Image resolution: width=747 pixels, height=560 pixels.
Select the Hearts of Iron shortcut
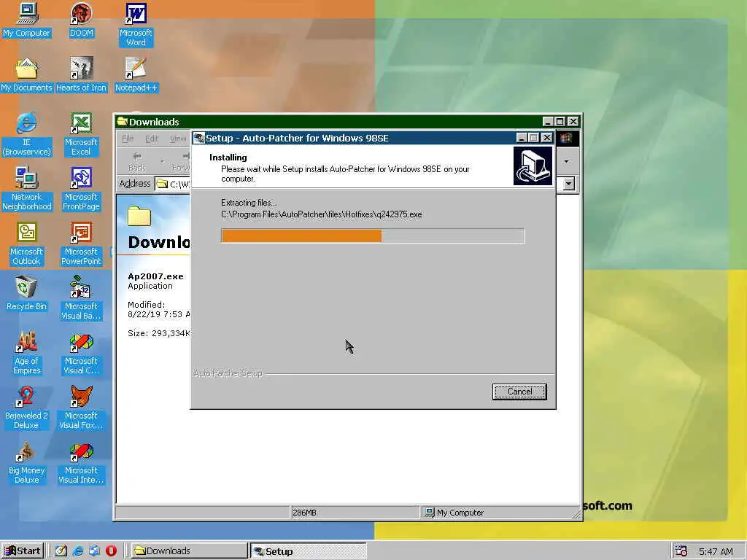click(x=82, y=75)
